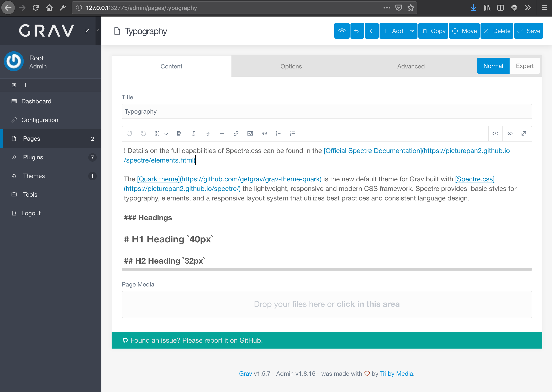Click Logout in the sidebar

[x=51, y=213]
